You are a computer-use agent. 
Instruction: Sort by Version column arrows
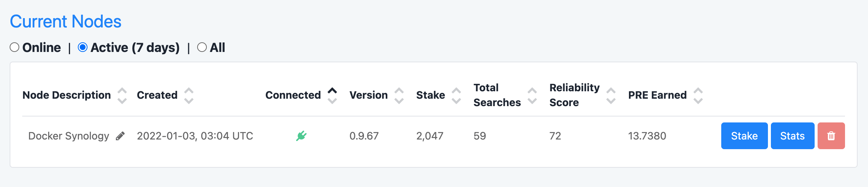pyautogui.click(x=399, y=95)
